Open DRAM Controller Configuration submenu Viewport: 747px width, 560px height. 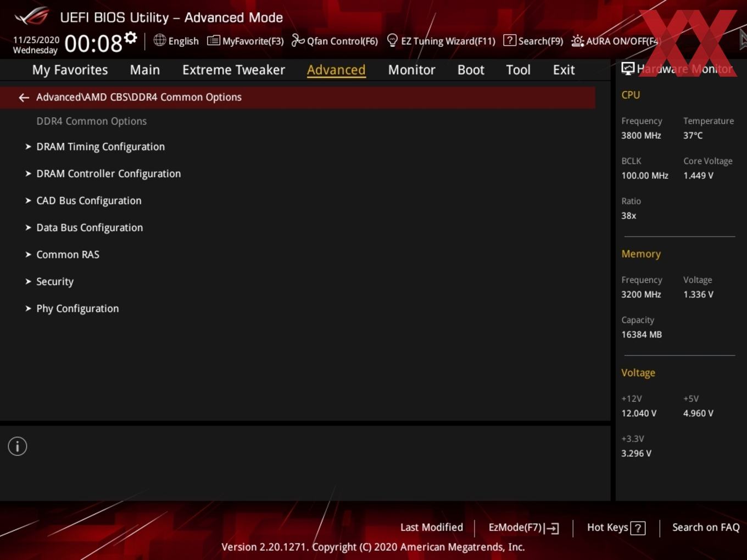pyautogui.click(x=108, y=173)
